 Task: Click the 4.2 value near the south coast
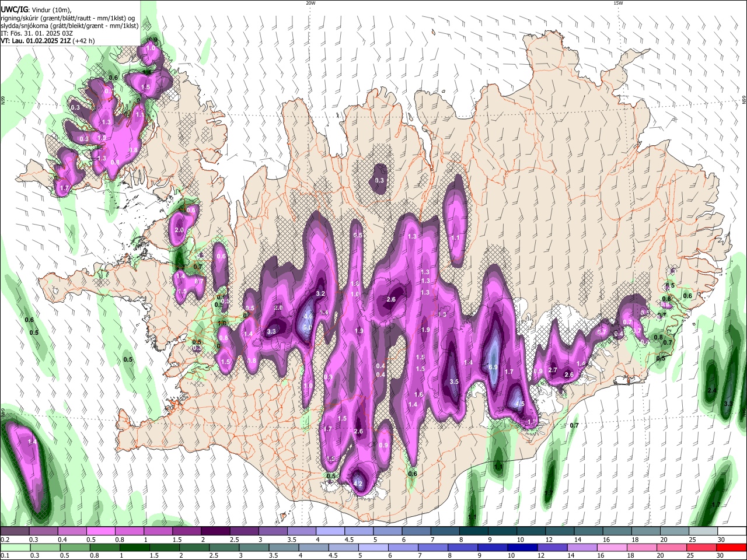[x=358, y=484]
